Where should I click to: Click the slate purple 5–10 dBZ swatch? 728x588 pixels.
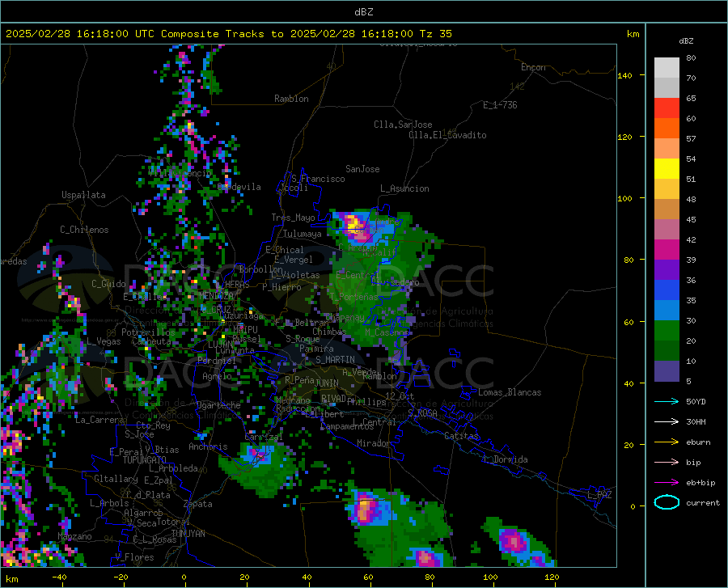(x=667, y=371)
